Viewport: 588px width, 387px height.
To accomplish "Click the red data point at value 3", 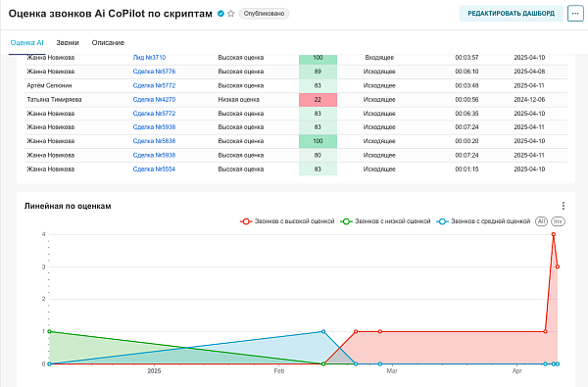I will tap(558, 266).
